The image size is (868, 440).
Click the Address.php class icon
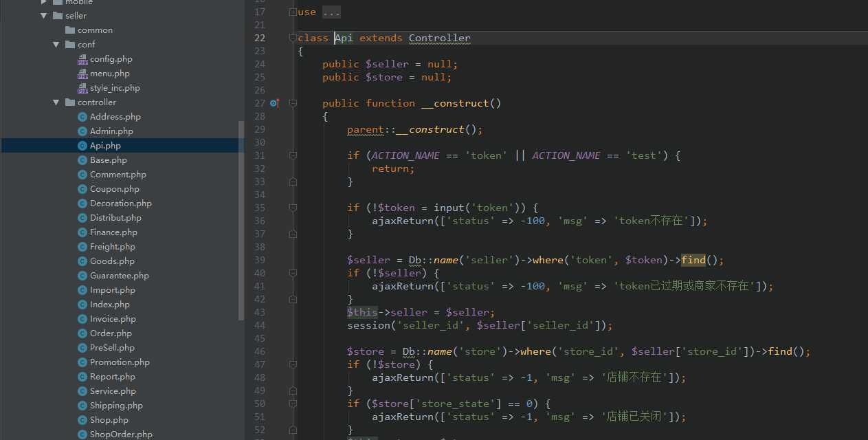[x=82, y=117]
